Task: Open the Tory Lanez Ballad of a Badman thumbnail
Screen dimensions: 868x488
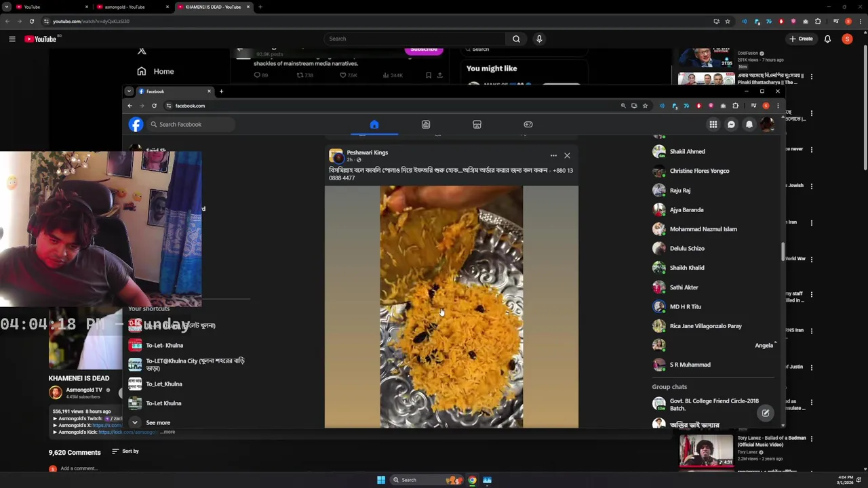Action: (707, 450)
